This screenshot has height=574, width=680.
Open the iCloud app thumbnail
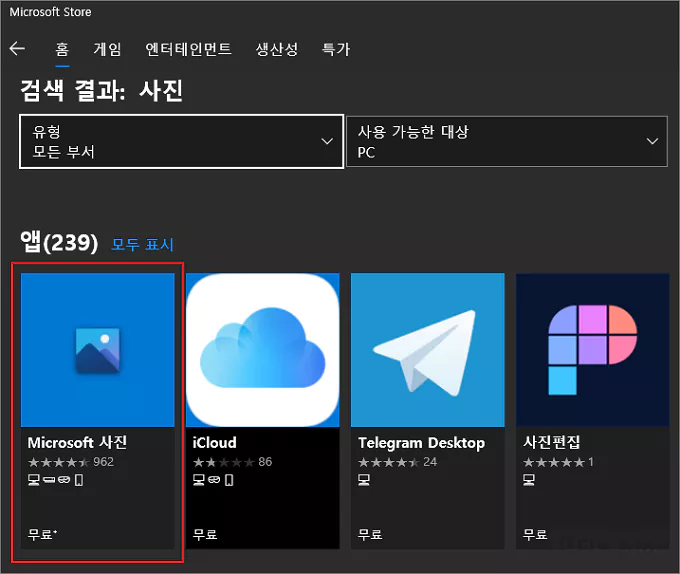(x=262, y=350)
